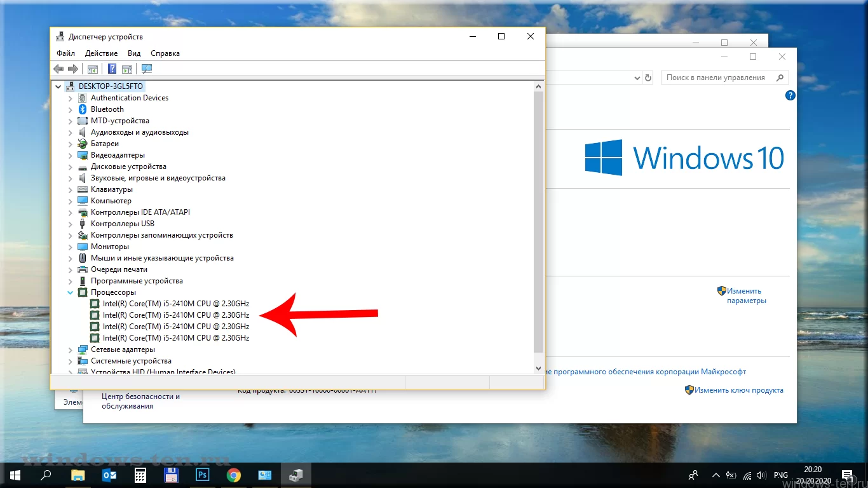Expand the MTD-устройства node
Image resolution: width=868 pixels, height=488 pixels.
click(71, 121)
